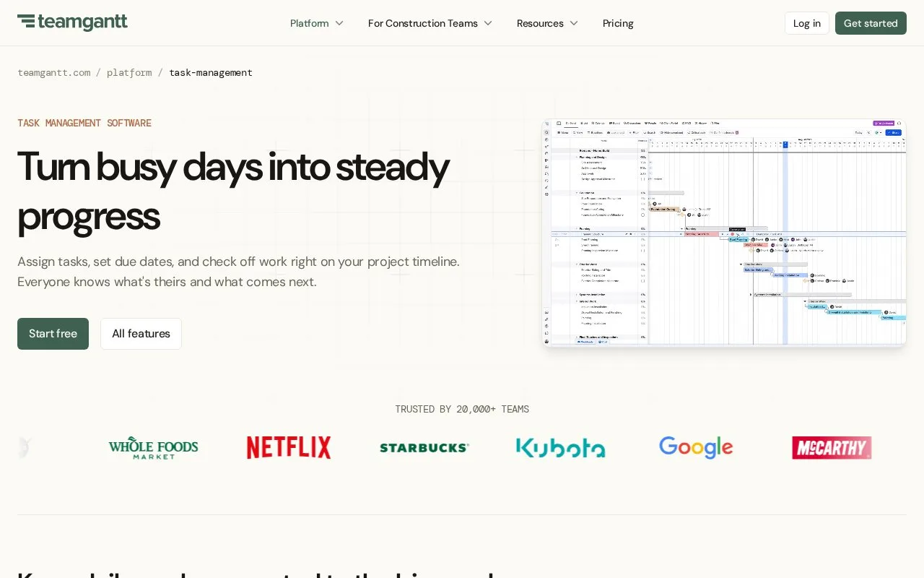The width and height of the screenshot is (924, 578).
Task: Click the "TRUSTED BY 20,000+ TEAMS" text
Action: coord(462,409)
